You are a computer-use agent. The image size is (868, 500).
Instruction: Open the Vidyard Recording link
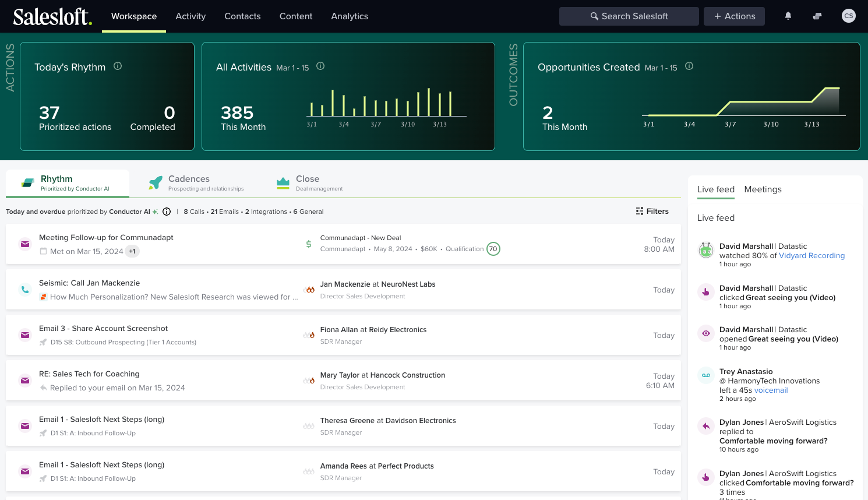click(811, 256)
